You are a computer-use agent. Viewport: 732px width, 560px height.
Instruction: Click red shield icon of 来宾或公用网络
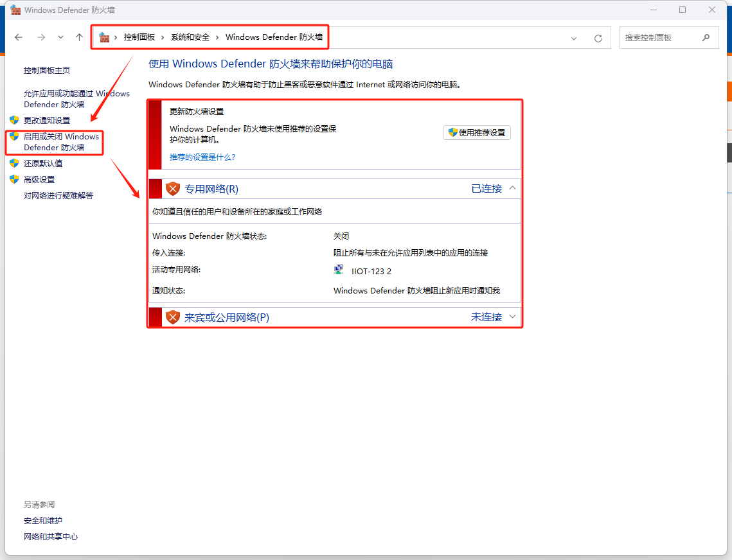click(x=173, y=317)
